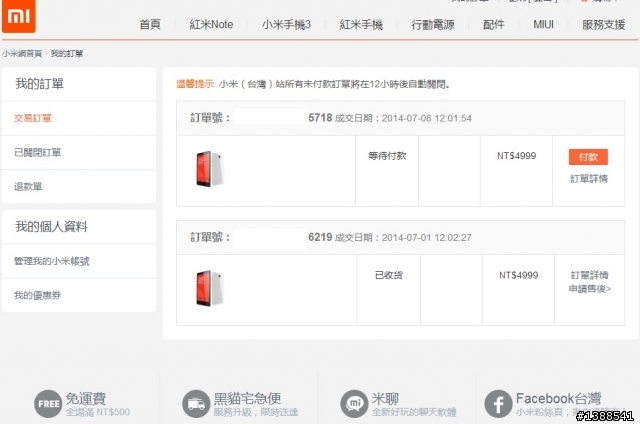Select 退款單 in the sidebar
640x424 pixels.
[x=28, y=186]
